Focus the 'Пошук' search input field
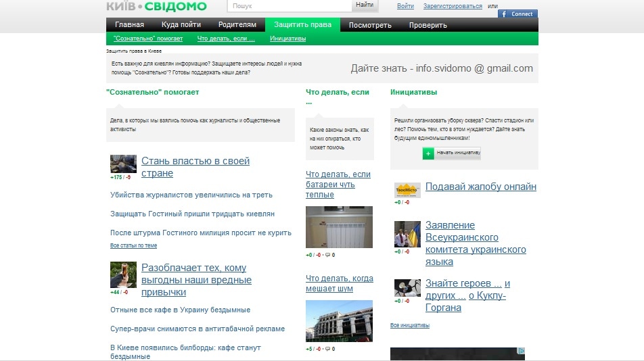644x361 pixels. click(290, 6)
